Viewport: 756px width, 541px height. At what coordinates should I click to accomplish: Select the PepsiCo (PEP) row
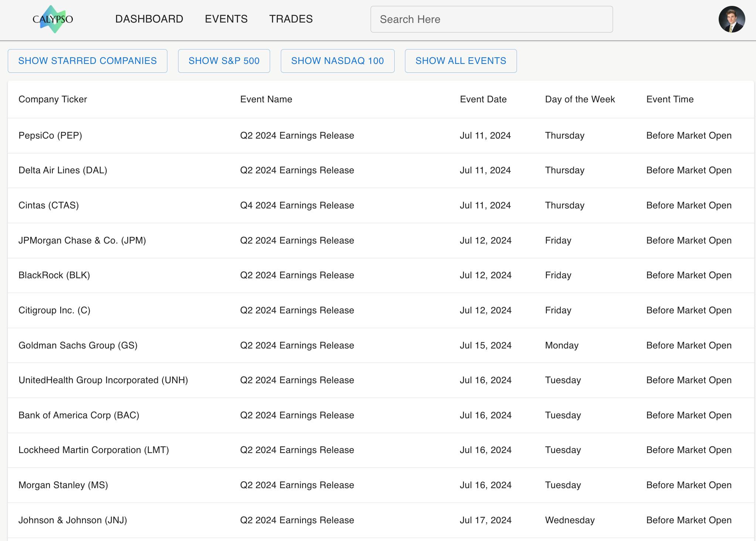(x=381, y=136)
